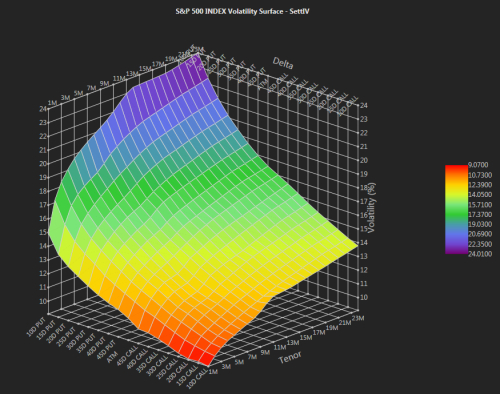This screenshot has height=394, width=500.
Task: Click the 24 tick beside the Volatility (%) title axis
Action: (x=364, y=105)
